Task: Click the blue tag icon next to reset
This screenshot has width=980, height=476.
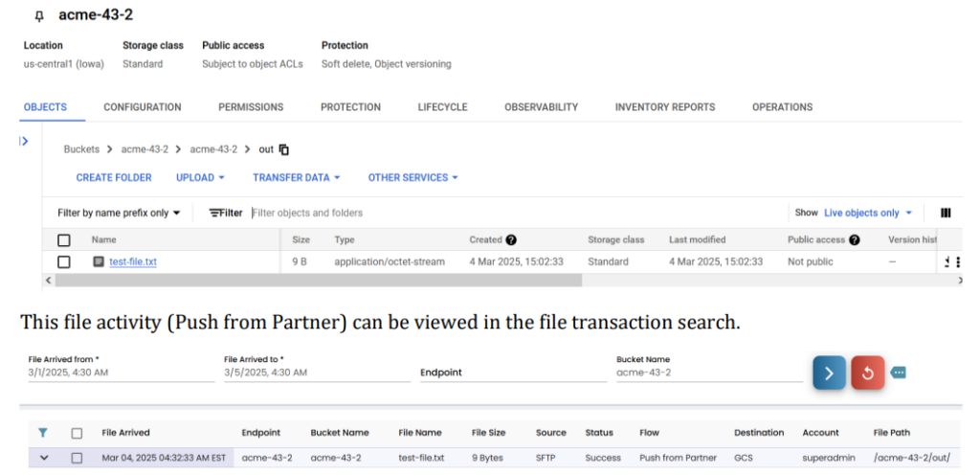Action: pos(898,373)
